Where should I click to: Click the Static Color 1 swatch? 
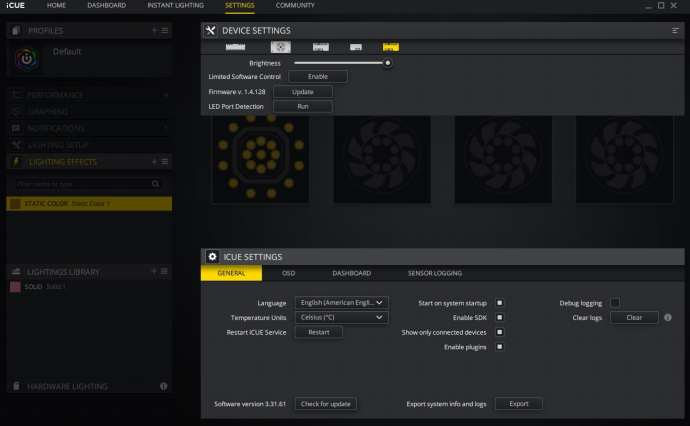pos(15,203)
